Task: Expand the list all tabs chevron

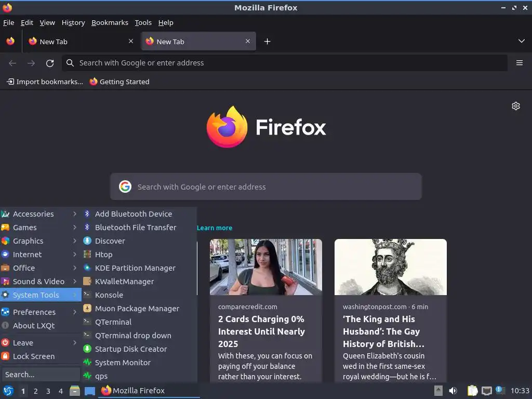Action: tap(522, 41)
